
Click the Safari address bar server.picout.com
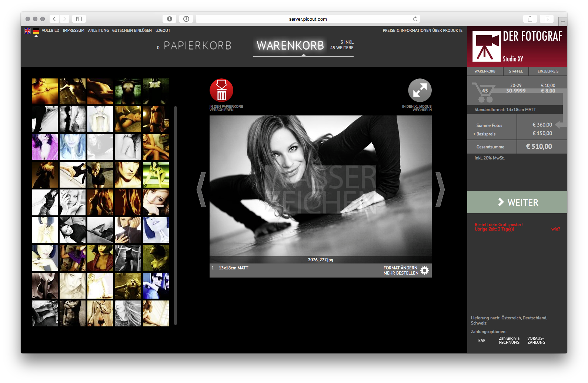coord(308,19)
